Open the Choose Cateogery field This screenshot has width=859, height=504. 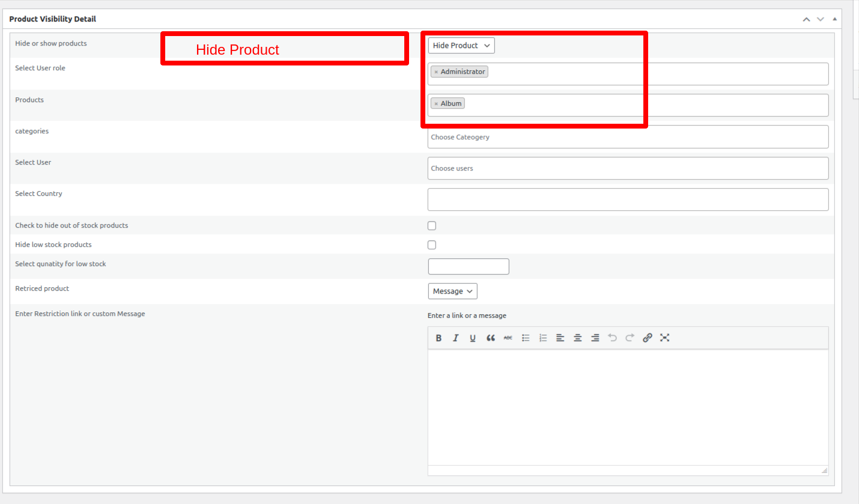(x=628, y=137)
